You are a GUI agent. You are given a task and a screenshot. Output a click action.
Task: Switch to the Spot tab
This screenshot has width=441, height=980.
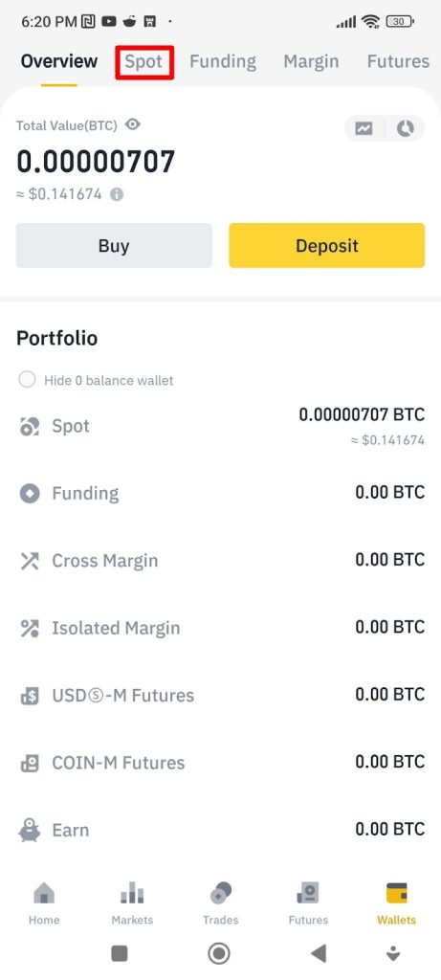143,61
